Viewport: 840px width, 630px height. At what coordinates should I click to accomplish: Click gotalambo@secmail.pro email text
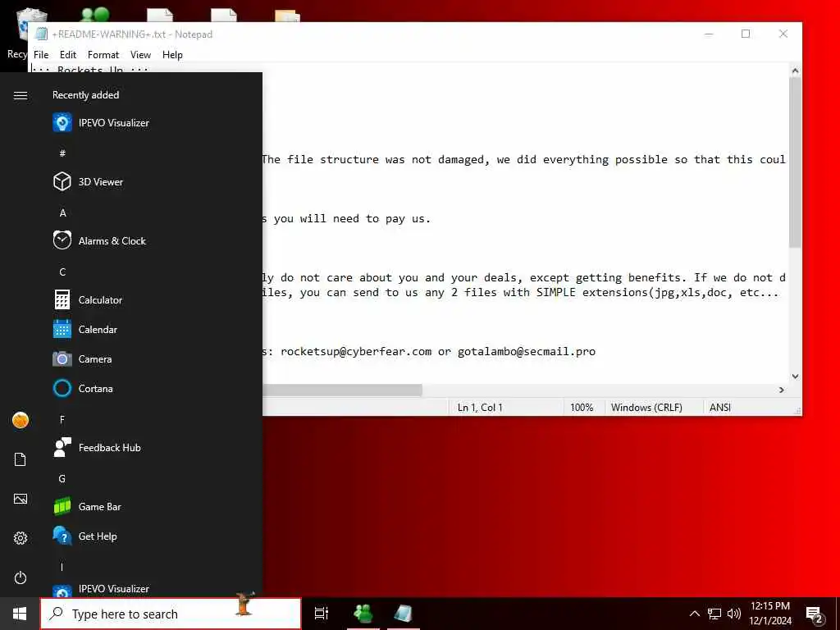coord(527,351)
